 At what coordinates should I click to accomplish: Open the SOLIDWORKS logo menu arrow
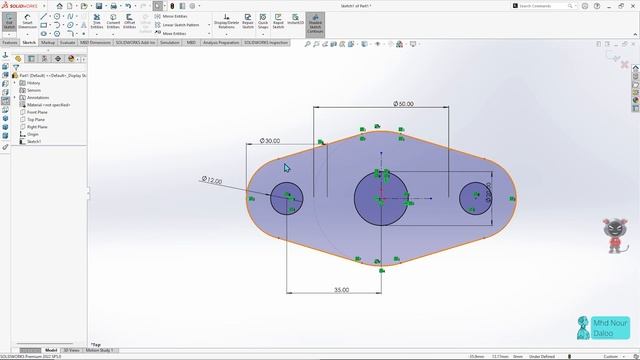pyautogui.click(x=44, y=6)
